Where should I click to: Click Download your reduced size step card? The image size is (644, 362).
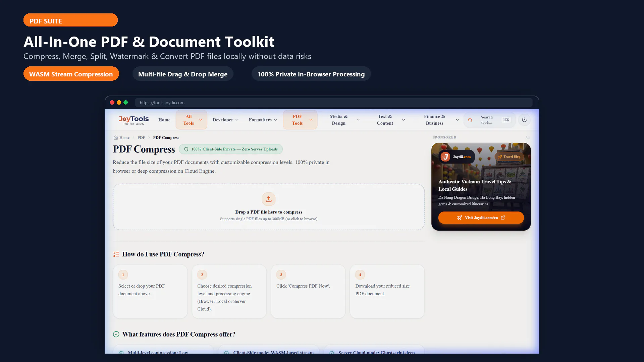(x=387, y=291)
